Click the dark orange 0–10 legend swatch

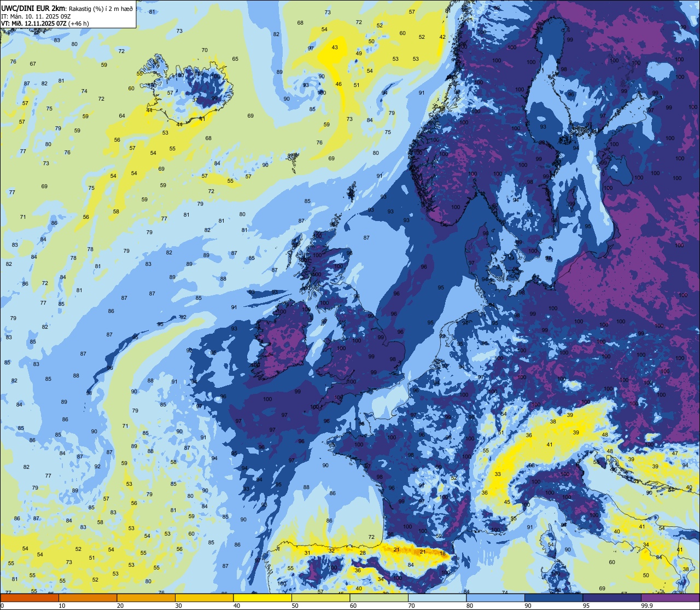click(30, 598)
